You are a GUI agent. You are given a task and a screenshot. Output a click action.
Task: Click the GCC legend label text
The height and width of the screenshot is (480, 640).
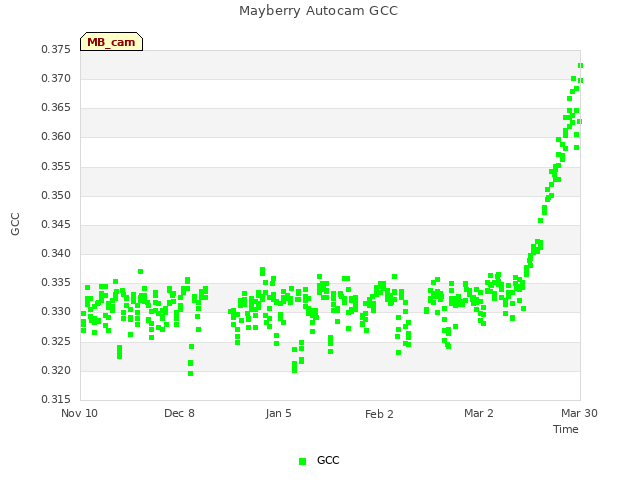point(328,460)
